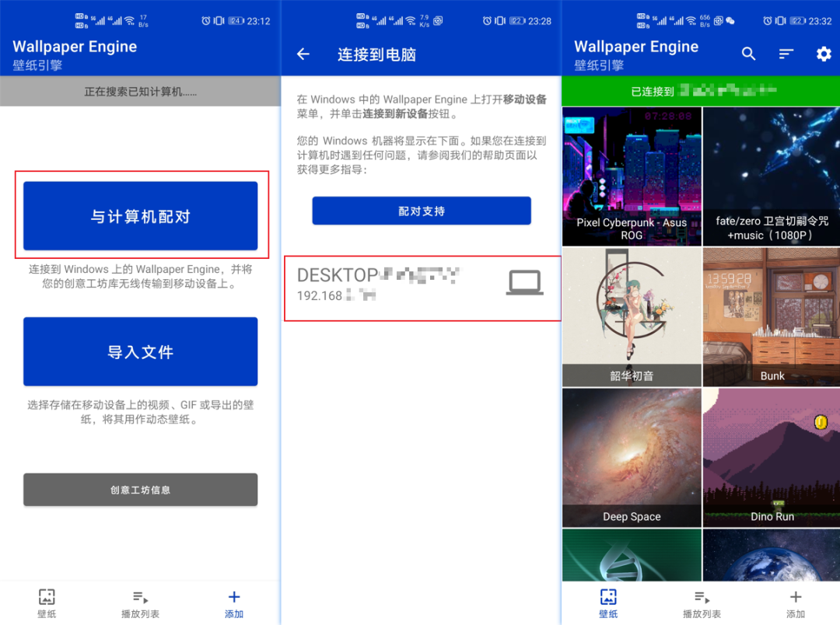Tap Wallpaper Engine title on connected screen
This screenshot has width=840, height=625.
636,47
